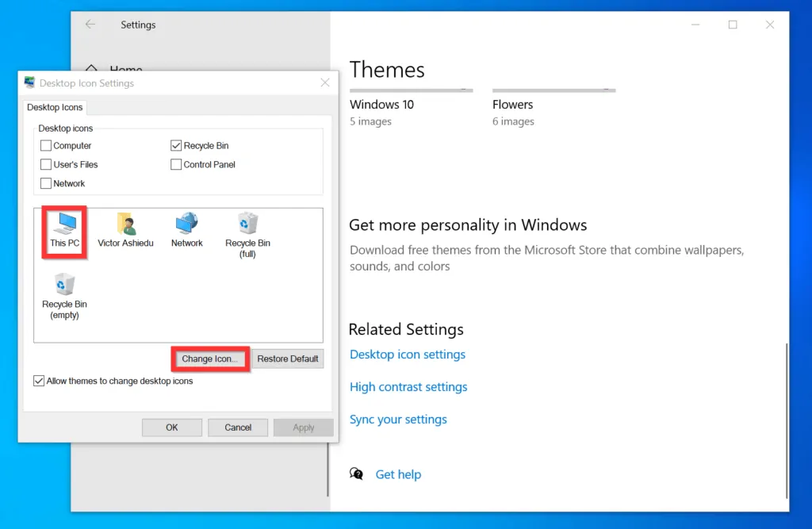Toggle Allow themes to change desktop icons
Viewport: 812px width, 529px height.
(x=39, y=381)
